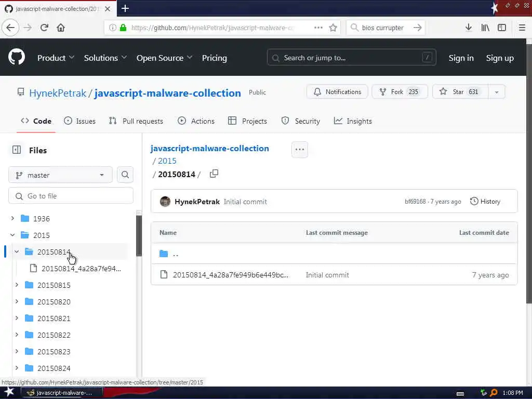Click the Sign in link

tap(461, 58)
